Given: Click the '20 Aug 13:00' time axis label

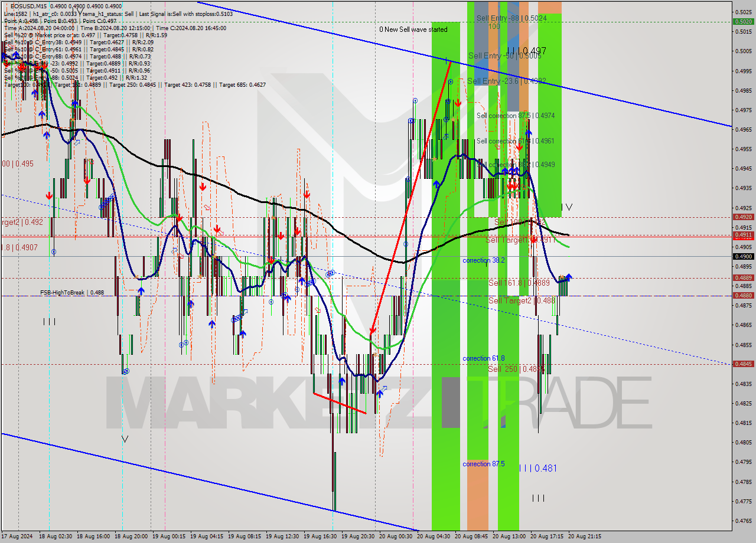Looking at the screenshot, I should click(x=509, y=537).
